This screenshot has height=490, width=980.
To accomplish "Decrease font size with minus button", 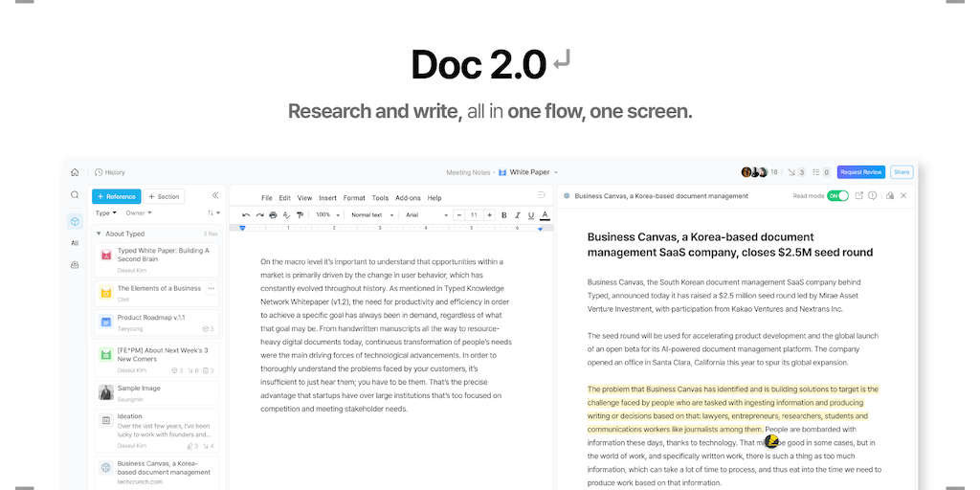I will coord(459,215).
